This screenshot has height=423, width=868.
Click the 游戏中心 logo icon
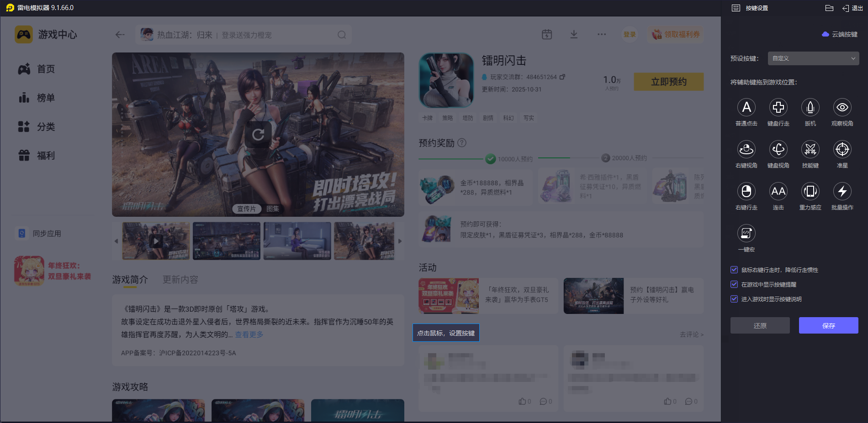(x=24, y=35)
